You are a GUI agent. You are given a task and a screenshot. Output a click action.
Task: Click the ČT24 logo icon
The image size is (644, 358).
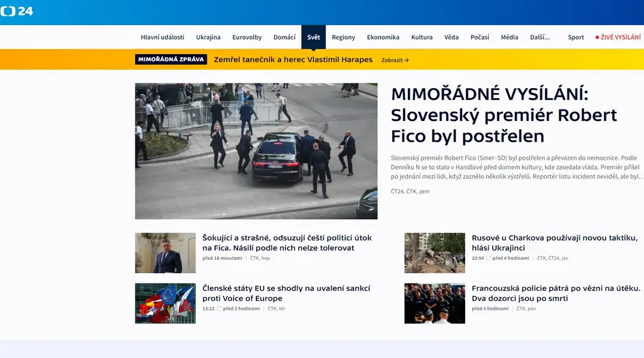[x=17, y=11]
